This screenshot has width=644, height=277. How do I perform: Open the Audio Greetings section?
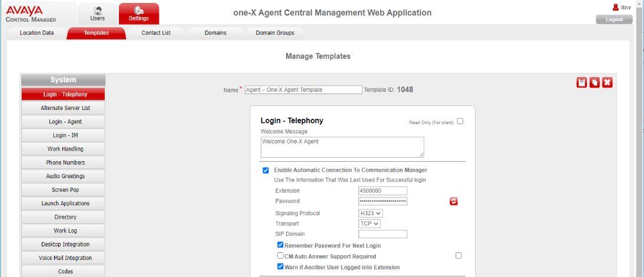point(63,176)
